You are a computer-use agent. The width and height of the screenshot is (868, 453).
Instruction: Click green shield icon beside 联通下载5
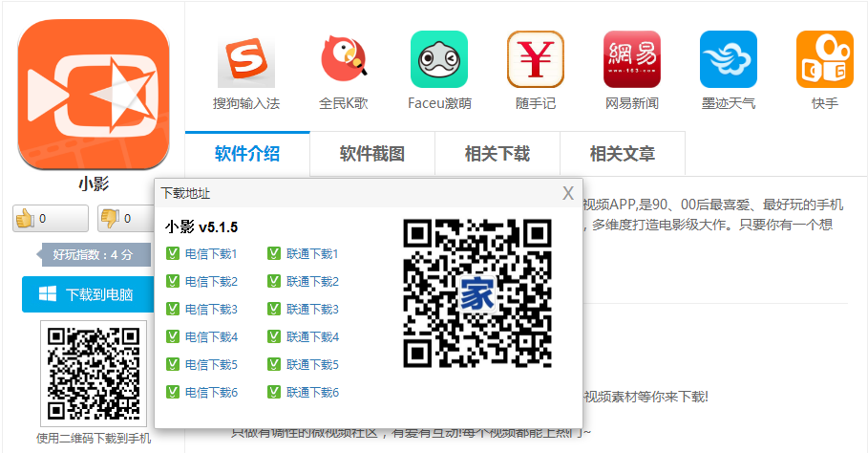[x=274, y=364]
